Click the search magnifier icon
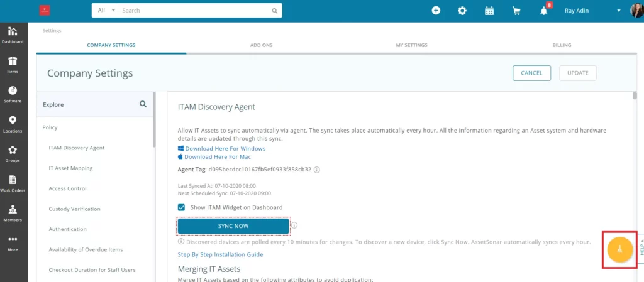 tap(275, 11)
